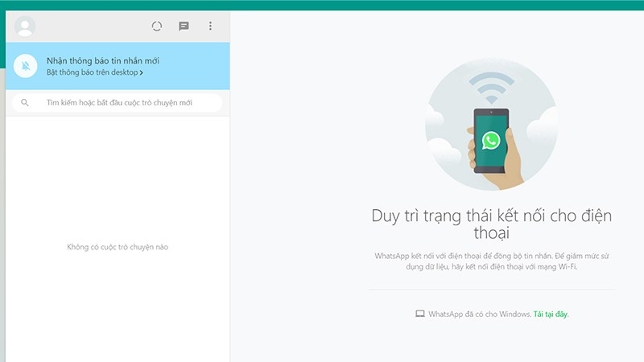This screenshot has width=644, height=362.
Task: Click the Wi-Fi description paragraph text
Action: (x=491, y=261)
